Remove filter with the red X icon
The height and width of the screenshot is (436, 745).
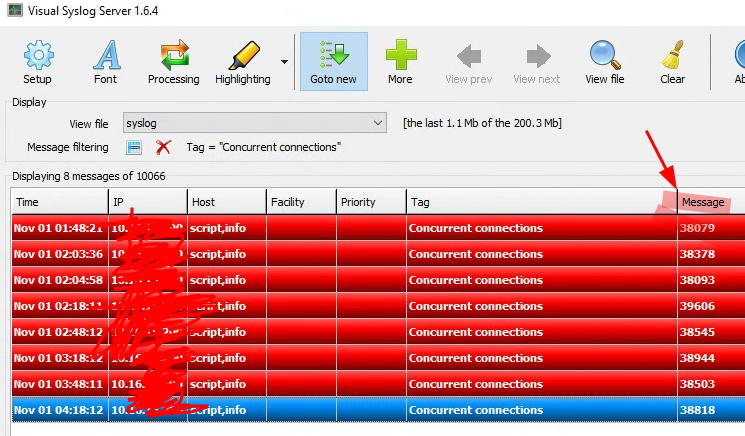pos(164,148)
